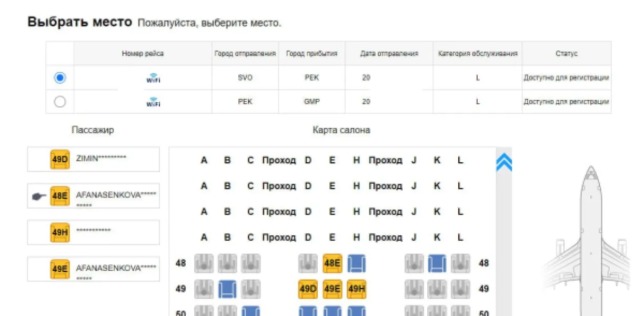Click the 'Город отправления' column header
The height and width of the screenshot is (316, 644).
point(245,54)
